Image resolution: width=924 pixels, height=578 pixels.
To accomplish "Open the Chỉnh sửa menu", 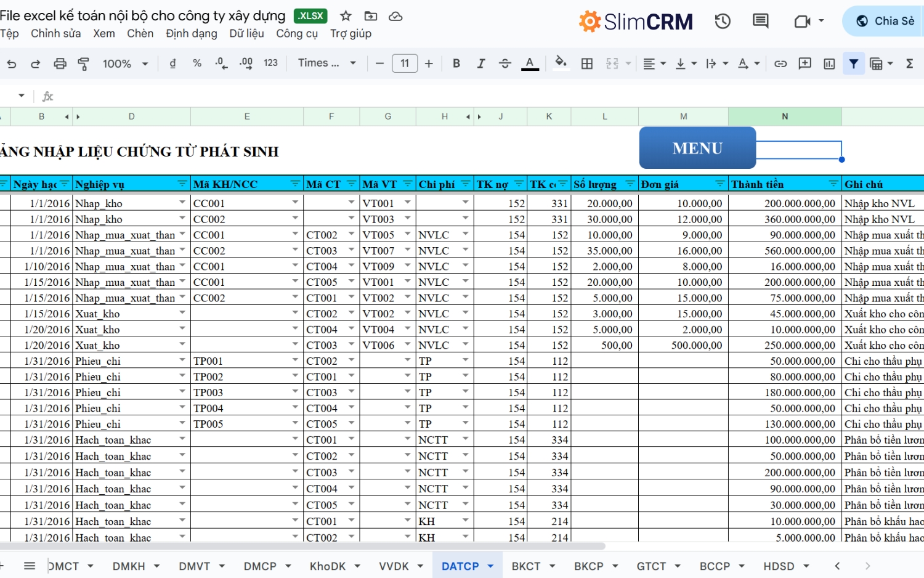I will 56,33.
